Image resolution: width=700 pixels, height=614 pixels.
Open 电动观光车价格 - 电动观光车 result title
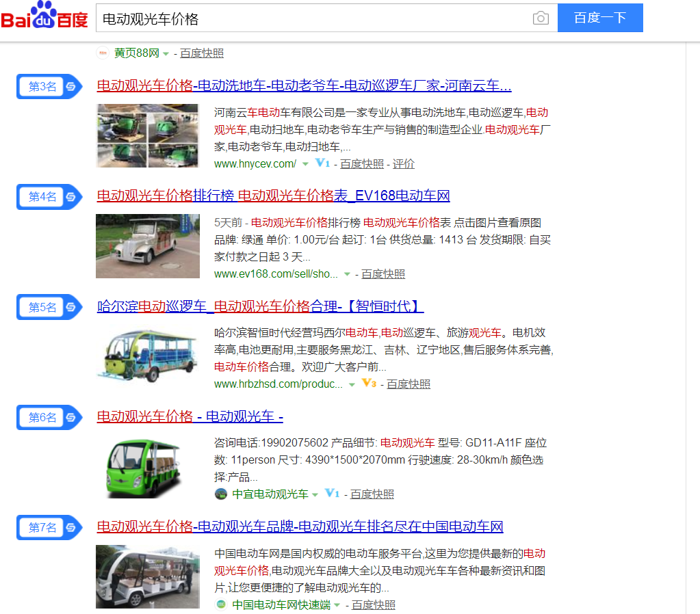tap(190, 416)
